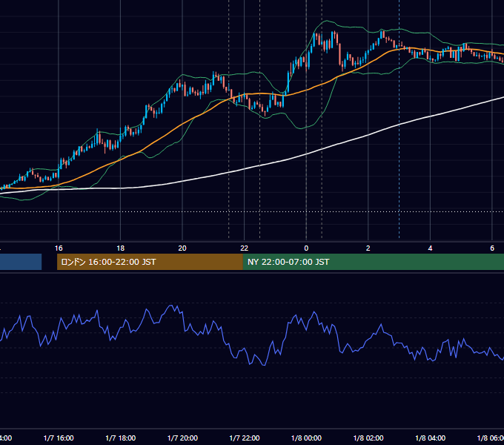The width and height of the screenshot is (504, 445).
Task: Click the 1/8 02:00 label on lower axis
Action: [x=368, y=438]
